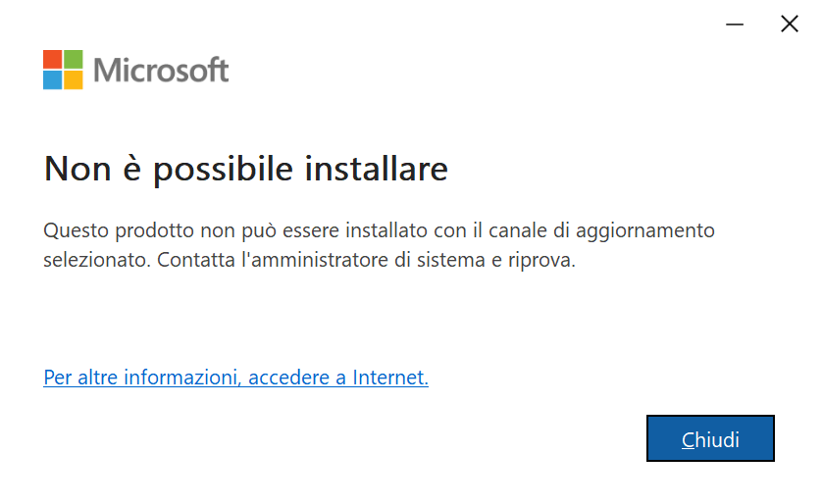Click the word 'Internet' in the link
The width and height of the screenshot is (822, 504).
[x=390, y=378]
